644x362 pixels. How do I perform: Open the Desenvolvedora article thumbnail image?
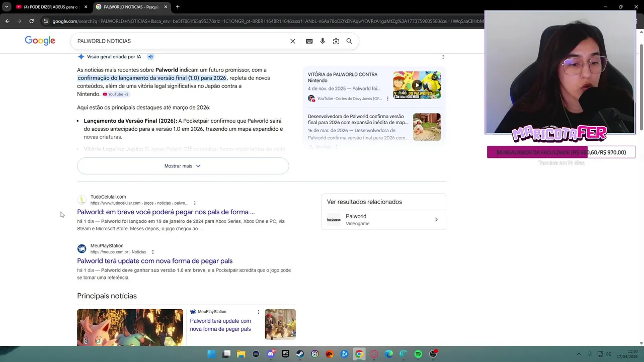pos(427,127)
